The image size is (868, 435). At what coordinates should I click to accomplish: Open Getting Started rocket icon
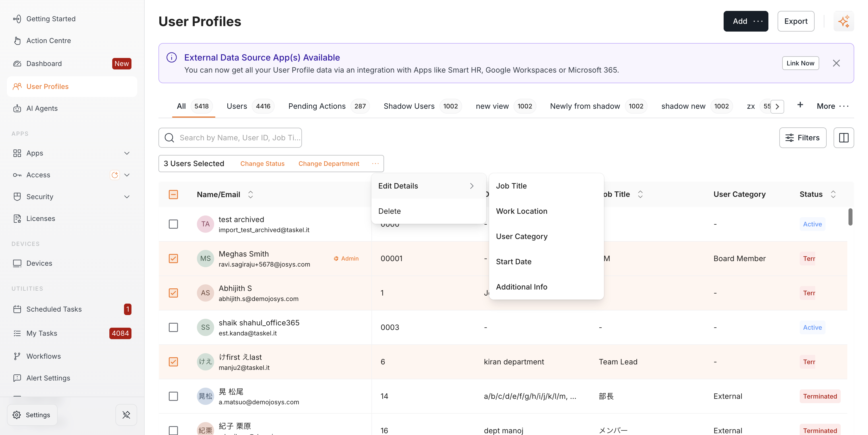tap(17, 19)
